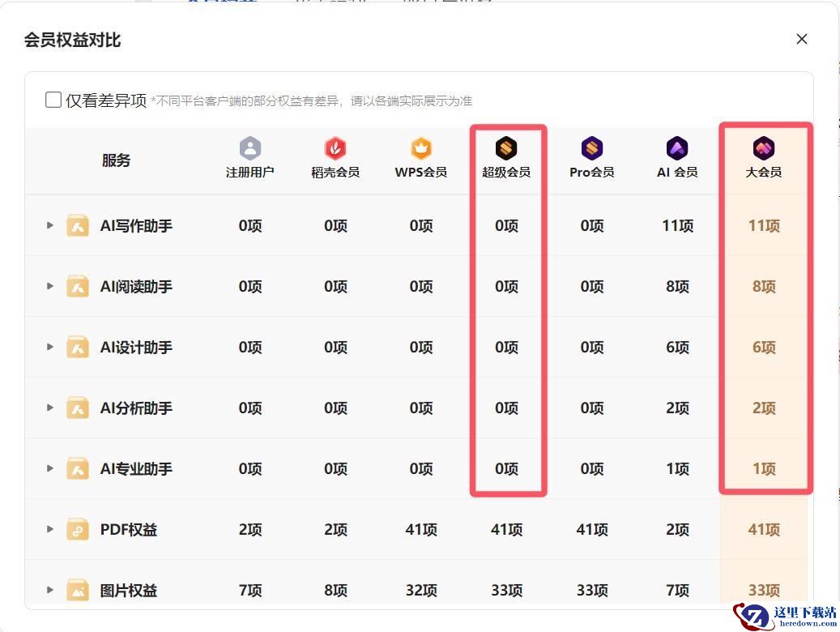
Task: Click the PDF权益 folder icon
Action: 78,530
